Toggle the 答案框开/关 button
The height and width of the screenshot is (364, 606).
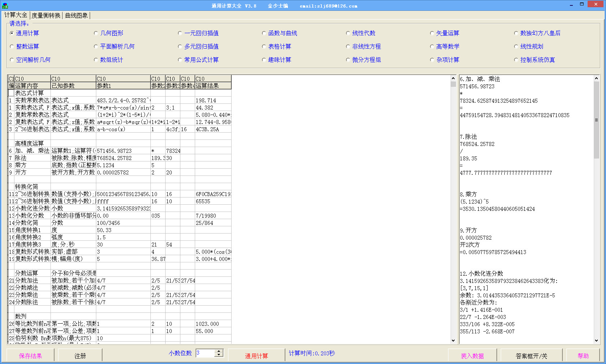click(x=531, y=356)
